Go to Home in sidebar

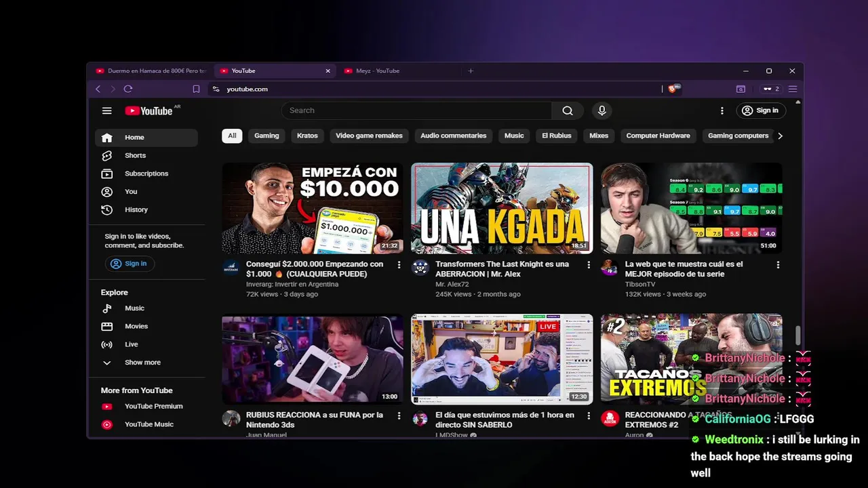(146, 138)
